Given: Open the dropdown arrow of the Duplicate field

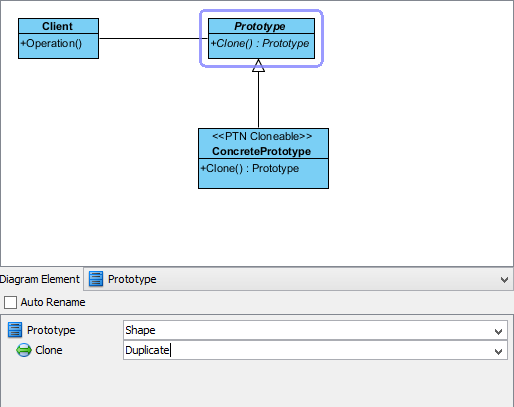Looking at the screenshot, I should pyautogui.click(x=498, y=351).
